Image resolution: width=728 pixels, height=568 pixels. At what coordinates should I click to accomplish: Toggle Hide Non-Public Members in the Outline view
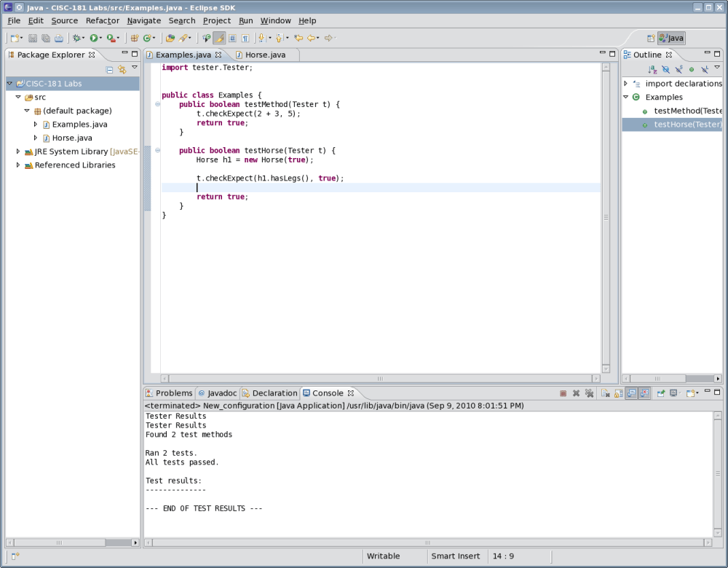click(x=691, y=68)
